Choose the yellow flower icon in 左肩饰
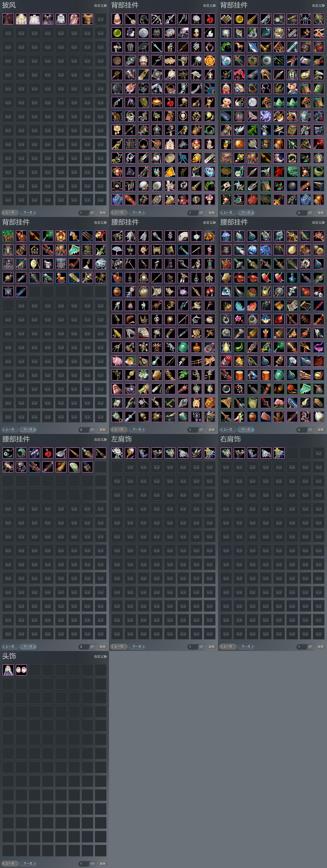The height and width of the screenshot is (868, 327). point(210,453)
